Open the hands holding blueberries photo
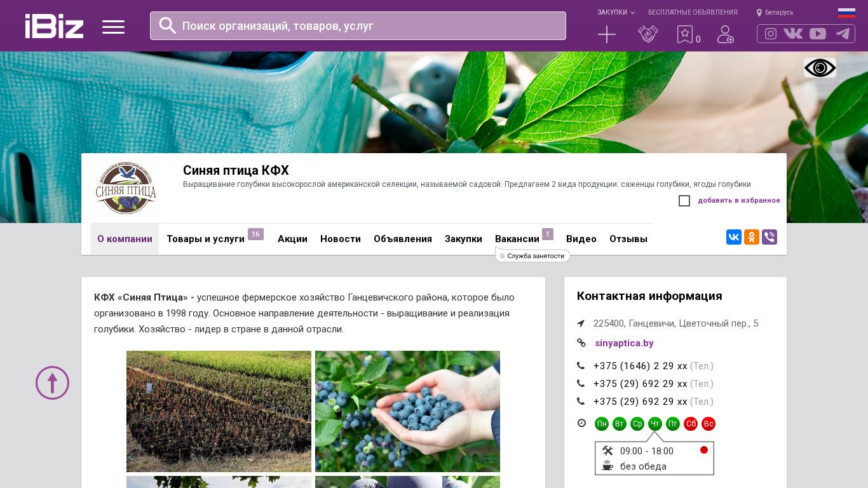Viewport: 868px width, 488px height. click(407, 411)
